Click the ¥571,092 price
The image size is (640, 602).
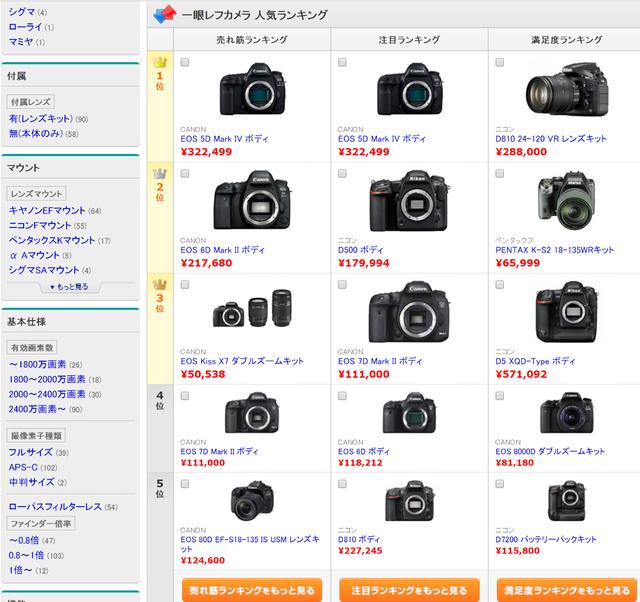tap(521, 374)
